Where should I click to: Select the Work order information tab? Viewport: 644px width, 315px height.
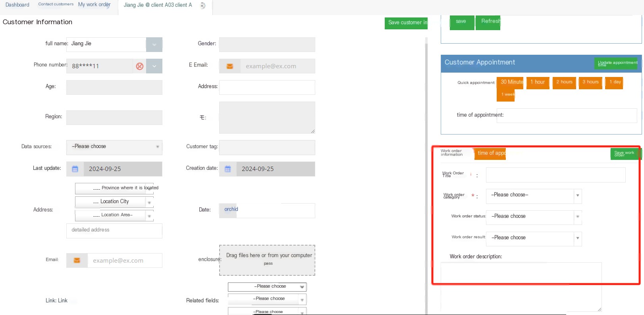pyautogui.click(x=452, y=153)
